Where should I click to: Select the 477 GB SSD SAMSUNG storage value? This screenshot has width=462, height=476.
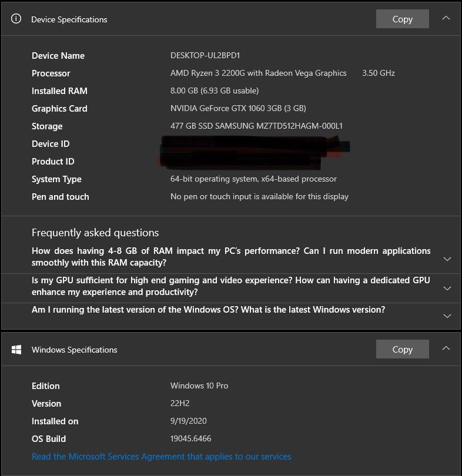pos(256,126)
